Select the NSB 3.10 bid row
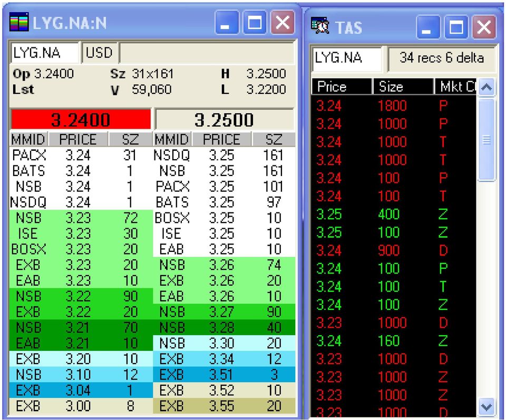 point(81,375)
